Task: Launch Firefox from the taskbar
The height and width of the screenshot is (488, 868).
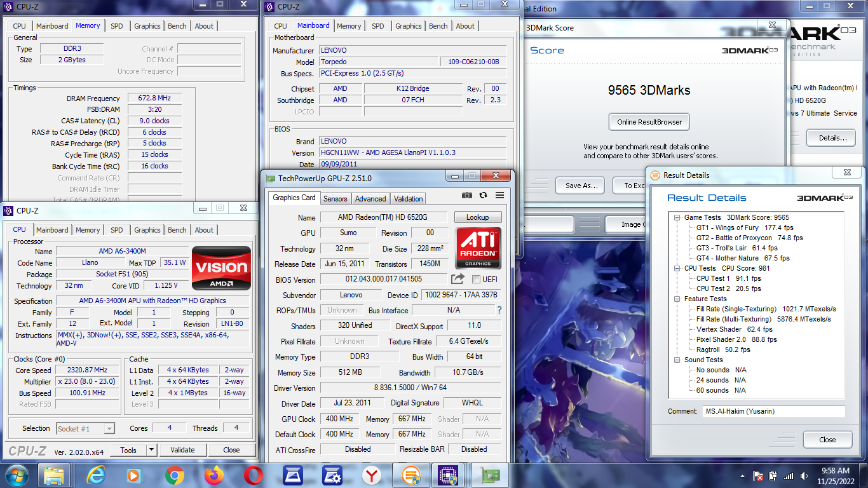Action: click(x=214, y=475)
